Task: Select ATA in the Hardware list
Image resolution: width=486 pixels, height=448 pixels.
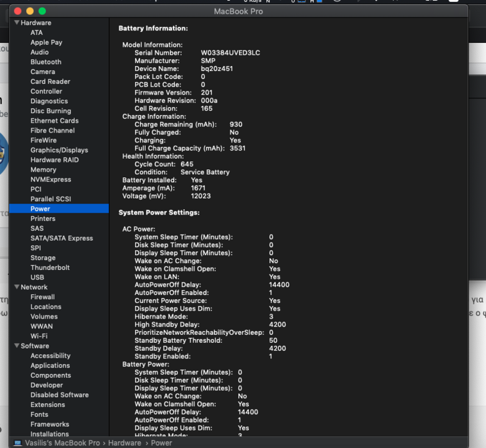Action: pyautogui.click(x=37, y=32)
